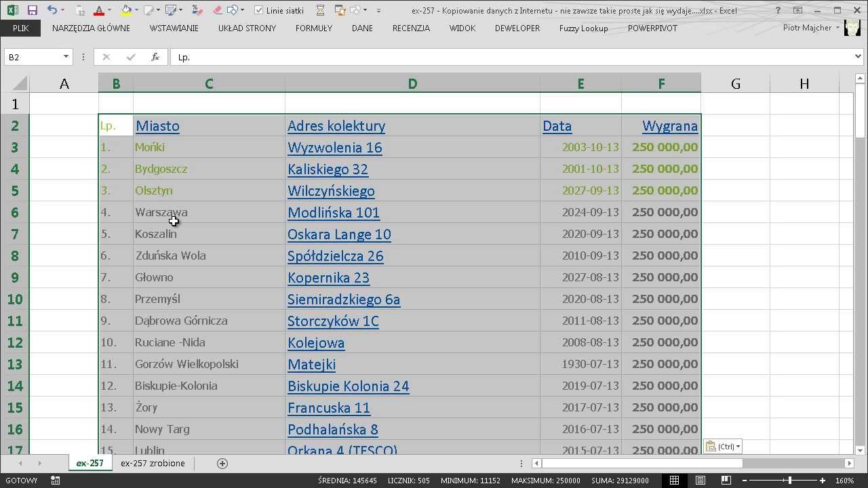Cancel entry with the X formula bar icon
Image resolution: width=868 pixels, height=488 pixels.
click(106, 58)
